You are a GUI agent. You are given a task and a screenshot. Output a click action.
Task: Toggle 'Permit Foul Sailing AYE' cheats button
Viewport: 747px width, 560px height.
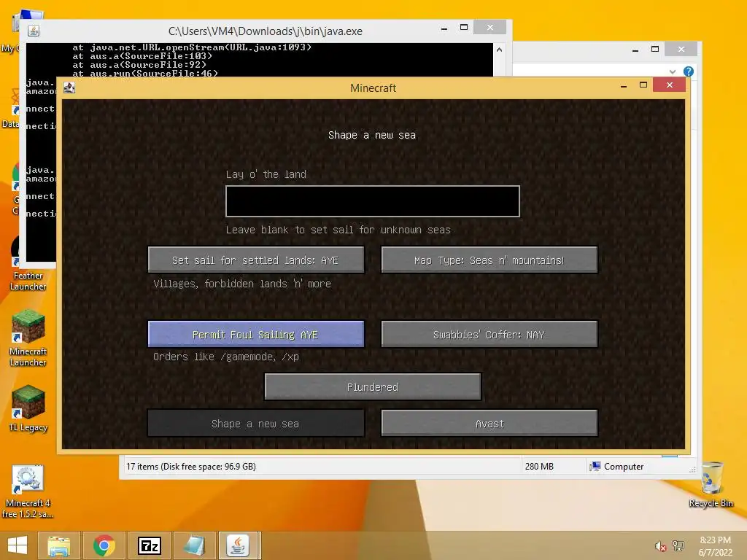256,334
